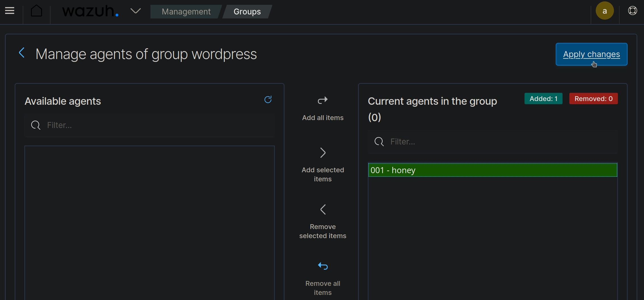644x300 pixels.
Task: Open the help lifebuoy icon
Action: (x=632, y=11)
